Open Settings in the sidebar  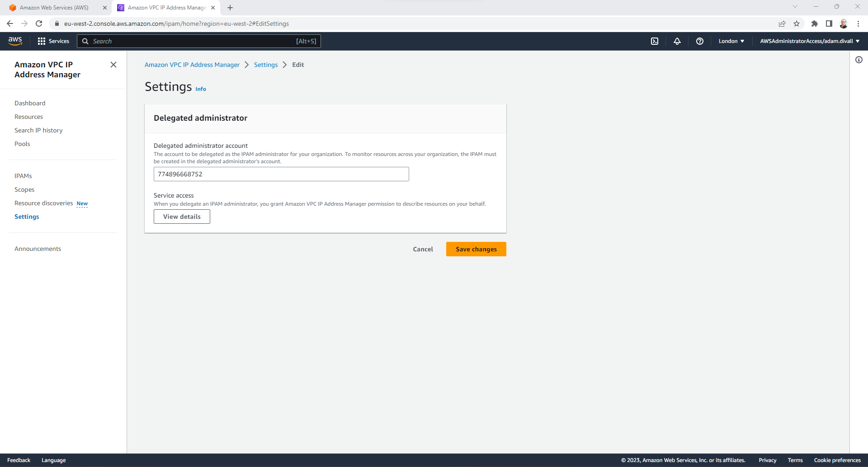[x=27, y=217]
